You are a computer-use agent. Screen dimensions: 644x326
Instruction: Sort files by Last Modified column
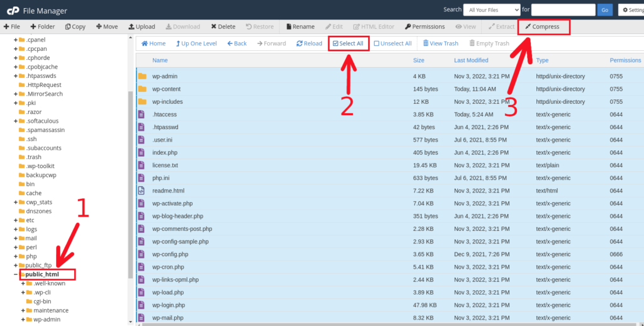click(471, 60)
